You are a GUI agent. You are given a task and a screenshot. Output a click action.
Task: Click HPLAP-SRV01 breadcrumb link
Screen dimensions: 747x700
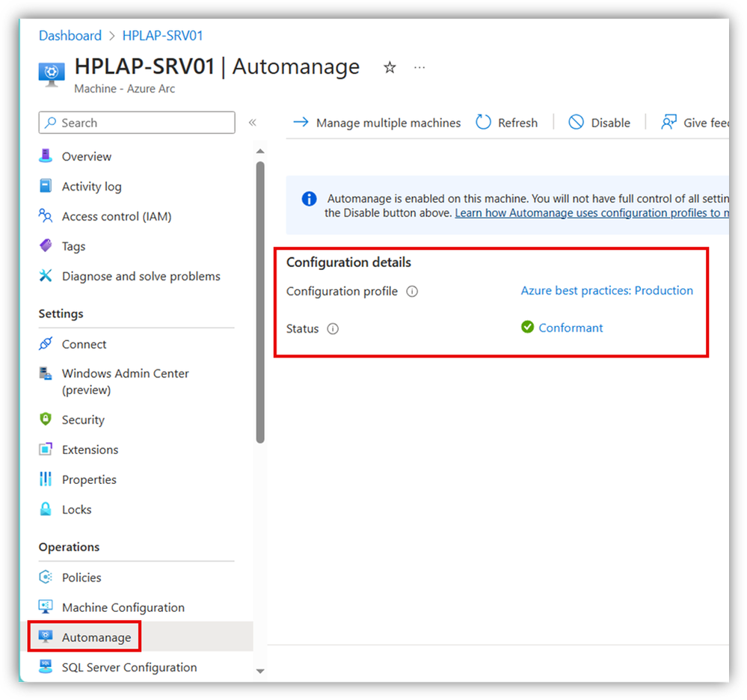click(x=162, y=36)
